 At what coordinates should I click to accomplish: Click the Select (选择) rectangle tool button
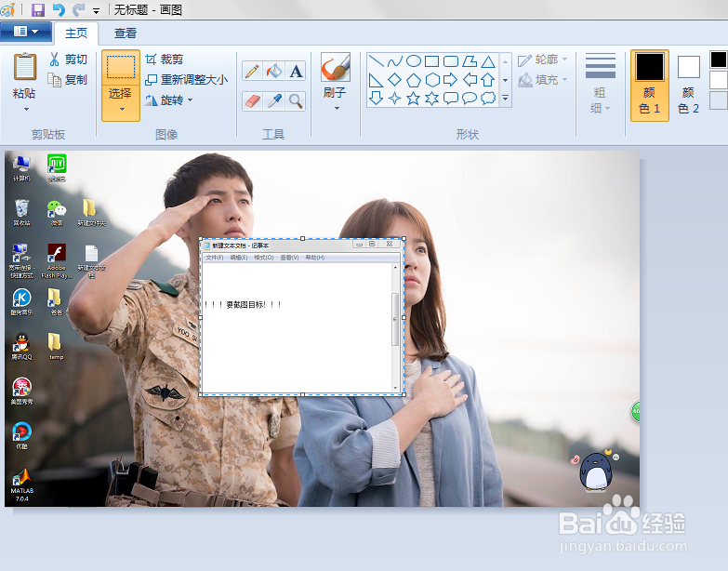coord(121,68)
